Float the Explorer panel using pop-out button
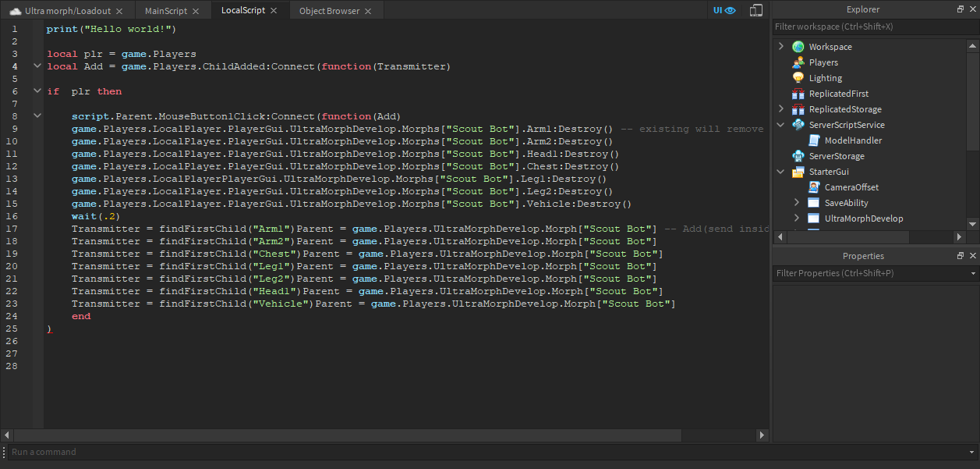The height and width of the screenshot is (469, 980). 960,9
